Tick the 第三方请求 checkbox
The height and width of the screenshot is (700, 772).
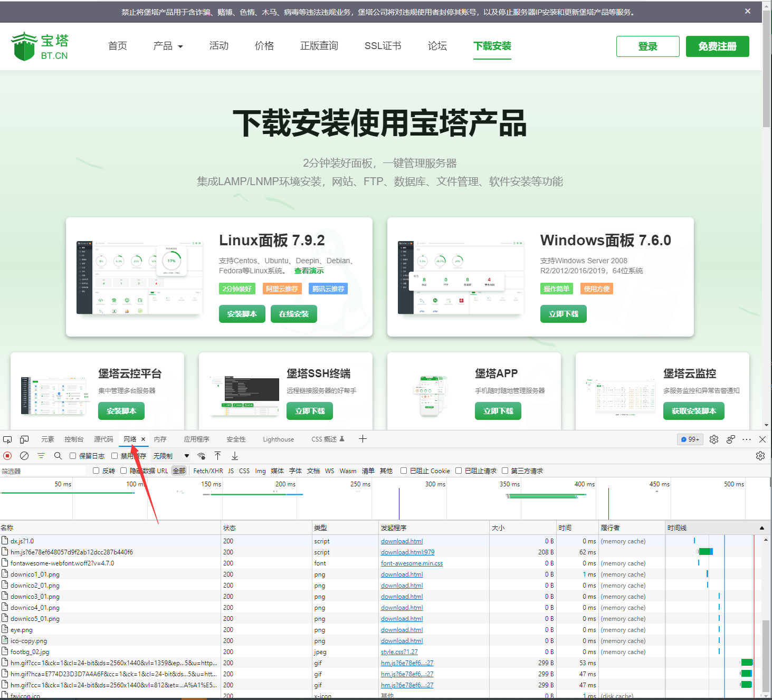point(505,471)
